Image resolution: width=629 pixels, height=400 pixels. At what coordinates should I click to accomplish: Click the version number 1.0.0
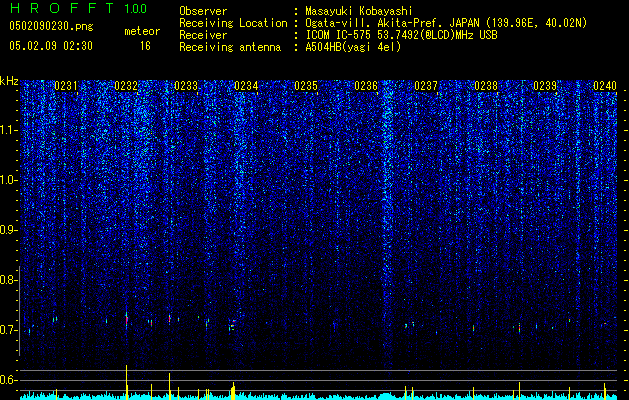click(x=136, y=9)
